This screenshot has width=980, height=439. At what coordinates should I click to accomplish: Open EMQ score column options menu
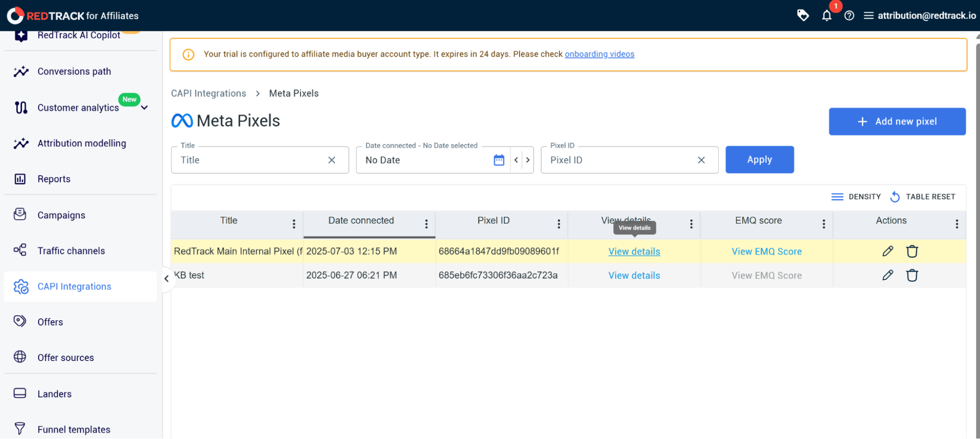pos(824,224)
